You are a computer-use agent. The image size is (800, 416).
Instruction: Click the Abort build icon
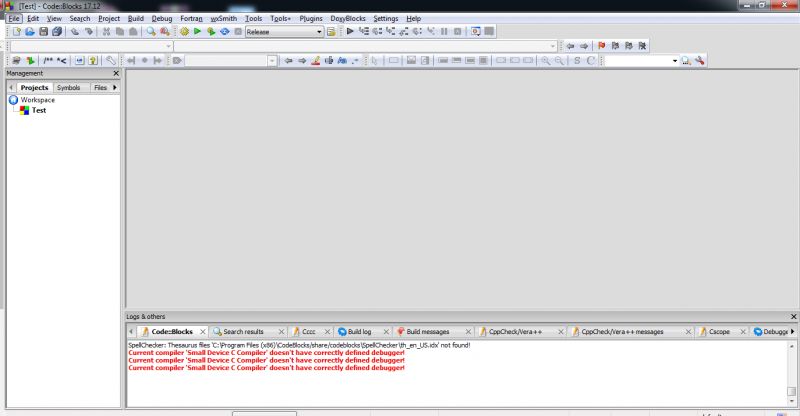238,32
